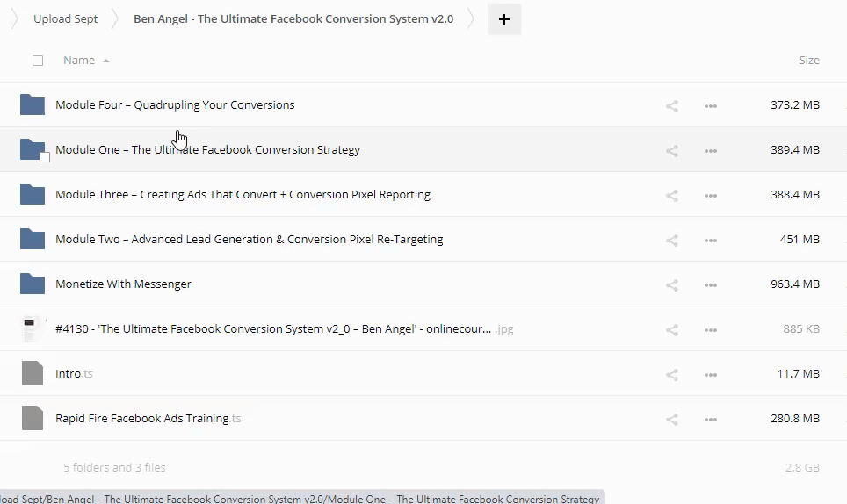
Task: Open the Intro.ts file name
Action: (74, 373)
